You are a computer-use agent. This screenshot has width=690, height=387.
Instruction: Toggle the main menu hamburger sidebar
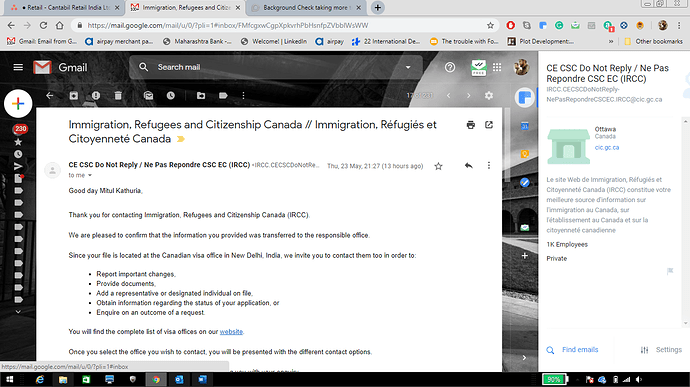[x=18, y=67]
